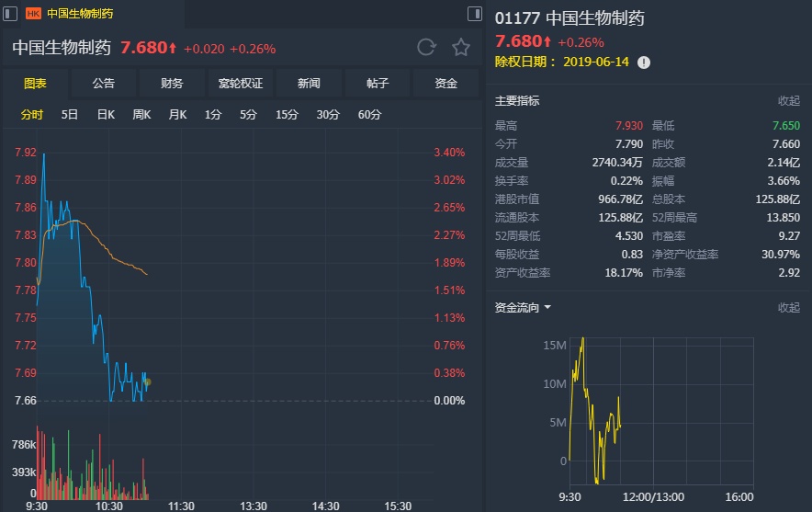812x512 pixels.
Task: Click the info icon next to ex-rights date
Action: [x=644, y=62]
